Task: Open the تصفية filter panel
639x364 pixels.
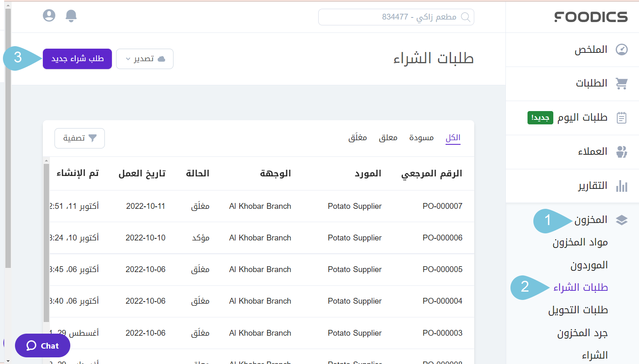Action: tap(79, 138)
